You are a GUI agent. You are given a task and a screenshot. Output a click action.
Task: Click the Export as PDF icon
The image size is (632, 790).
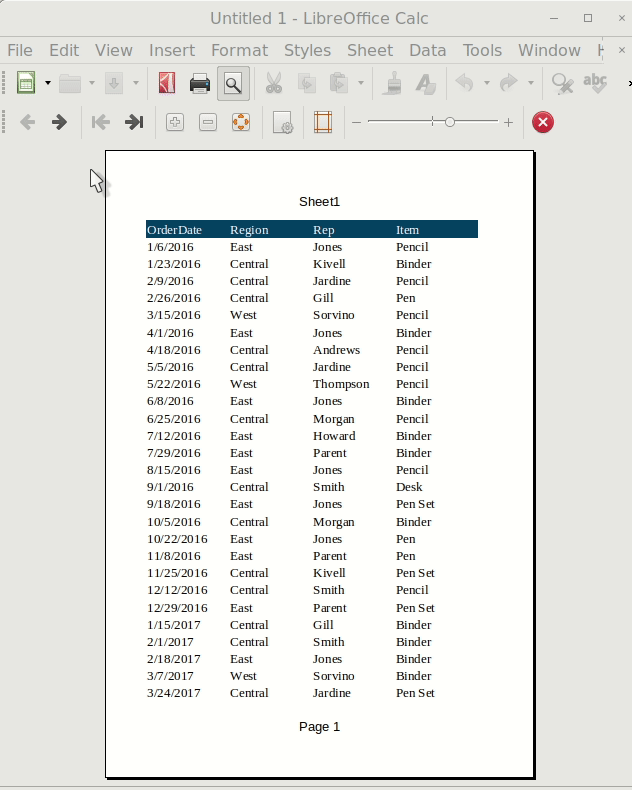point(166,84)
